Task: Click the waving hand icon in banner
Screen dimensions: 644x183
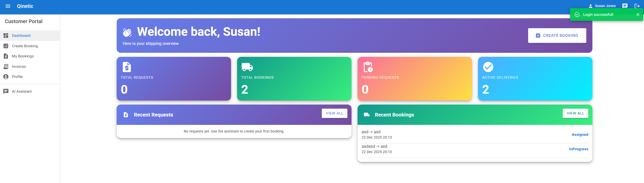Action: [127, 32]
